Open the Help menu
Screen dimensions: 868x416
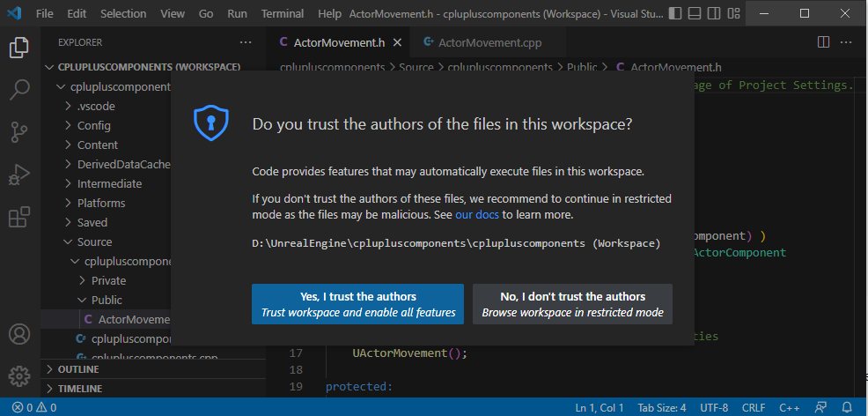tap(329, 14)
